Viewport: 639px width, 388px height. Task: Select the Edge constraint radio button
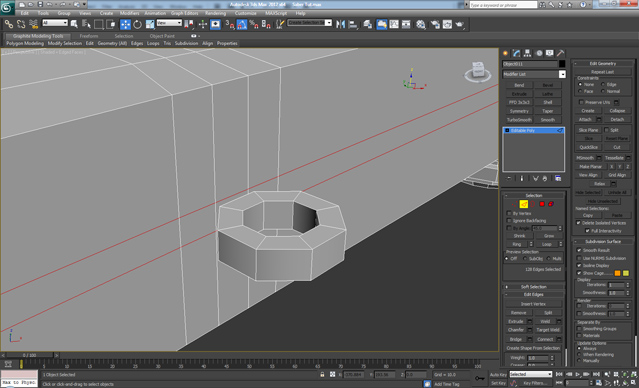click(603, 84)
